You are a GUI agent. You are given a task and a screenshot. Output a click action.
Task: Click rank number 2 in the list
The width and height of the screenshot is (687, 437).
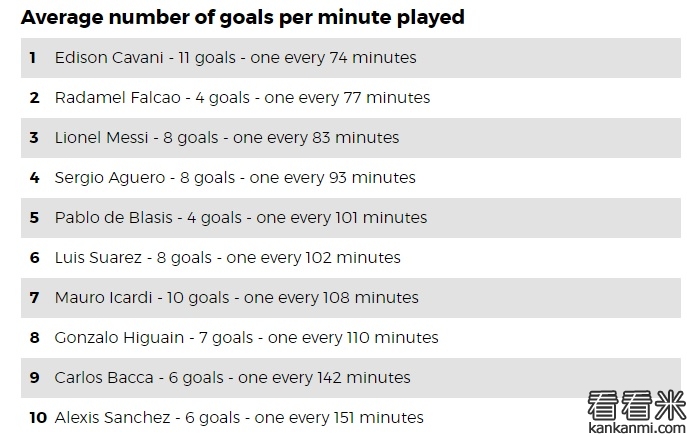click(34, 98)
